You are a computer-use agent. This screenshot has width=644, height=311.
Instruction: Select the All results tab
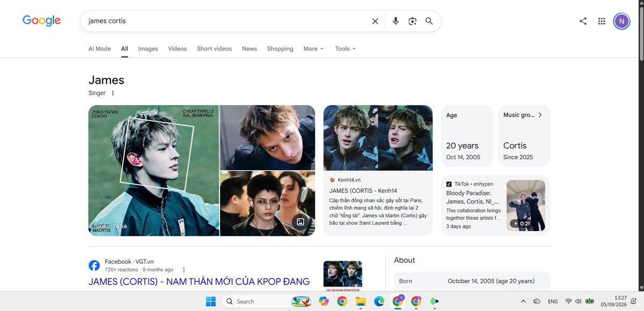[125, 49]
